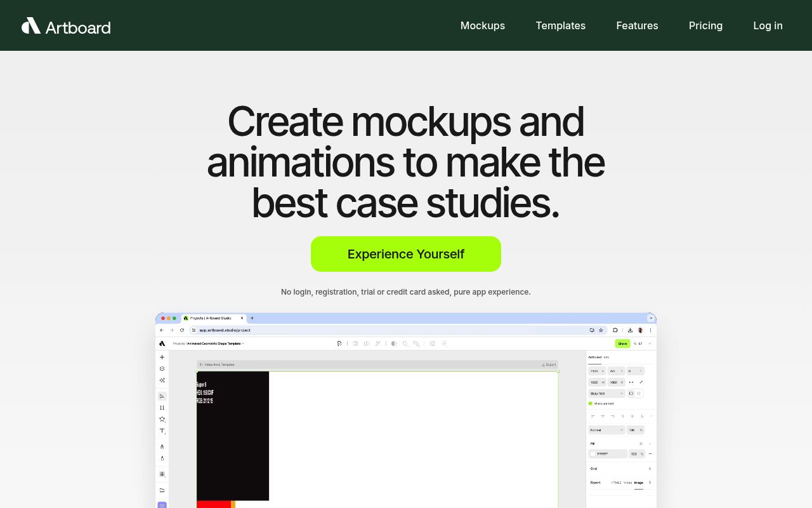Choose landscape orientation beside Slide 16:9

tap(631, 393)
